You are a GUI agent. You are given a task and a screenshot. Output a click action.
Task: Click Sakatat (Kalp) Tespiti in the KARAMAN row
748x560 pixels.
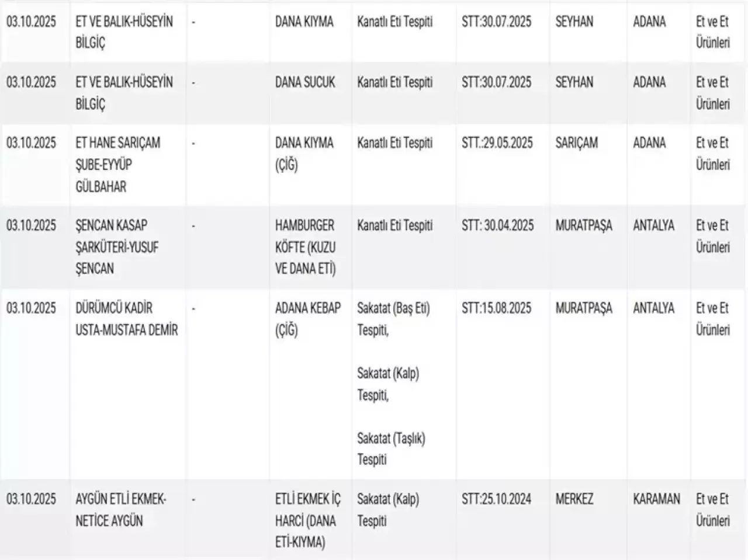(x=388, y=510)
